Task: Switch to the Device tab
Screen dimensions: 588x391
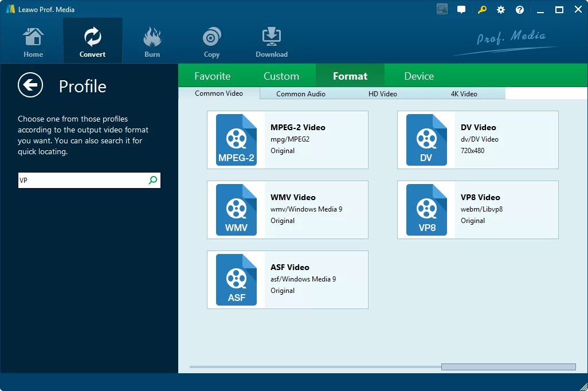Action: 419,75
